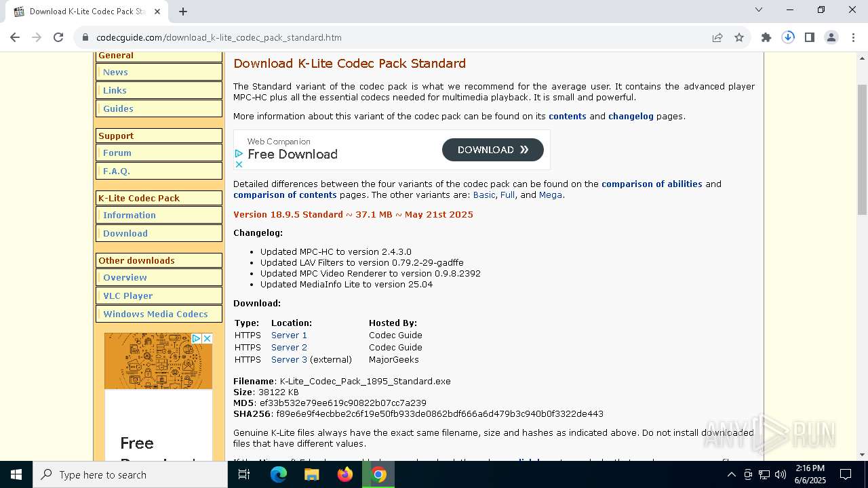
Task: Click the Chrome taskbar icon
Action: pos(378,474)
